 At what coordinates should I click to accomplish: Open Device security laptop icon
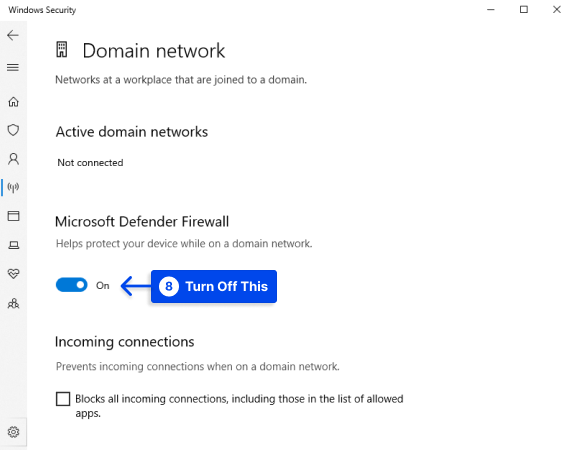pyautogui.click(x=13, y=245)
